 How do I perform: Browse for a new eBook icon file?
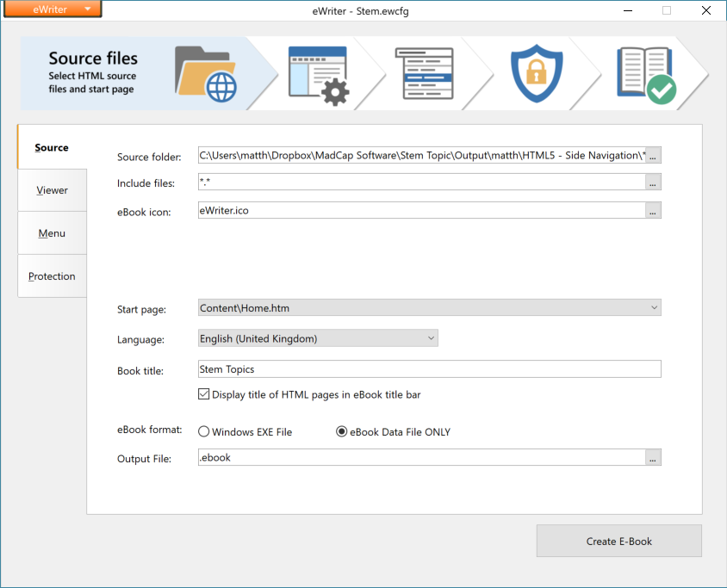pyautogui.click(x=653, y=210)
